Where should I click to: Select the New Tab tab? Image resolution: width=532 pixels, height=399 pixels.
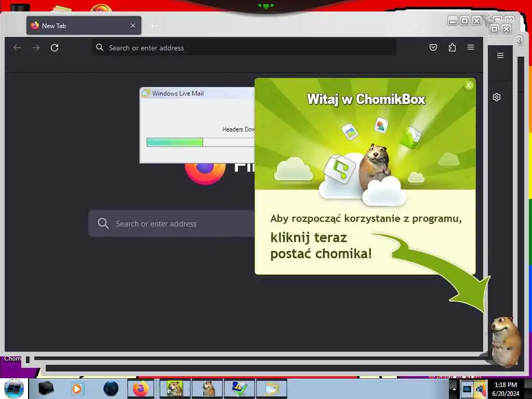[x=84, y=25]
